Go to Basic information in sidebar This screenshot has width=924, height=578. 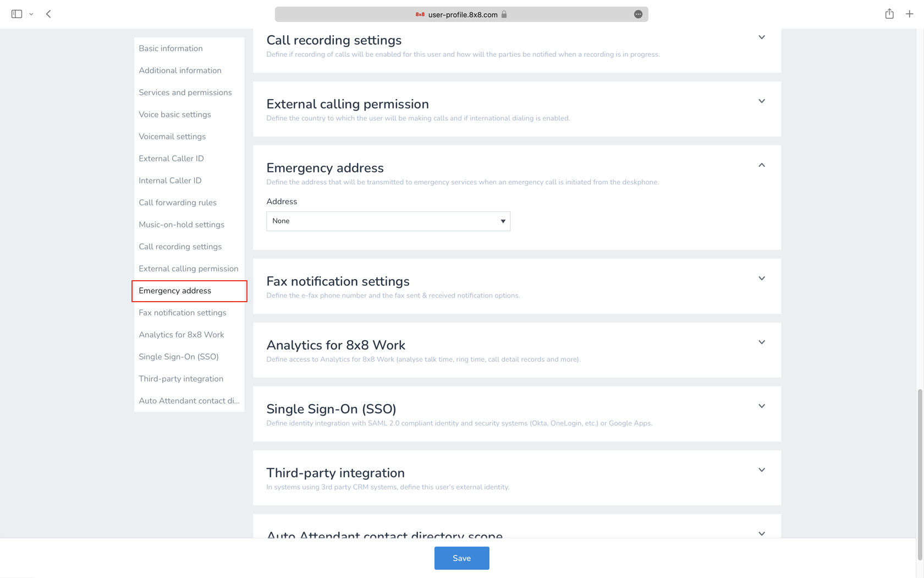(x=170, y=48)
